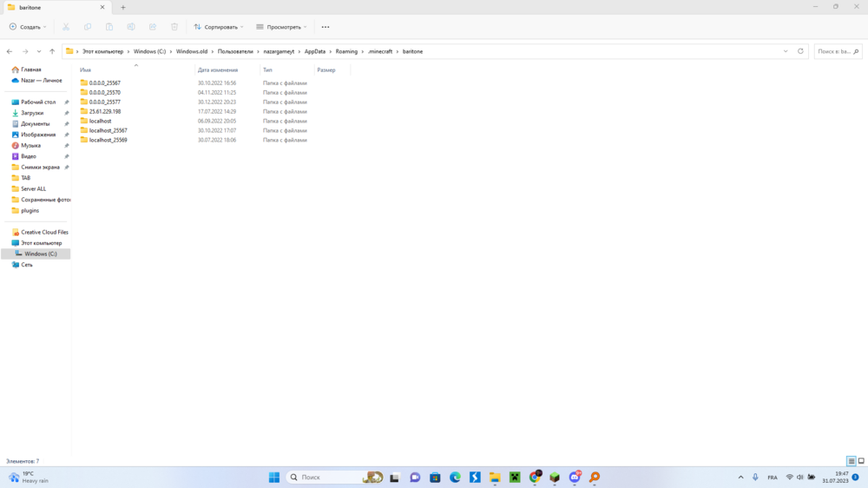
Task: Open Chrome from taskbar
Action: tap(535, 477)
